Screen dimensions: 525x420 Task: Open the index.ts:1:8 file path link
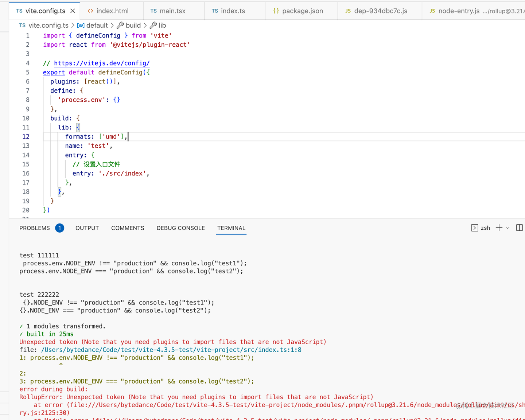click(171, 350)
